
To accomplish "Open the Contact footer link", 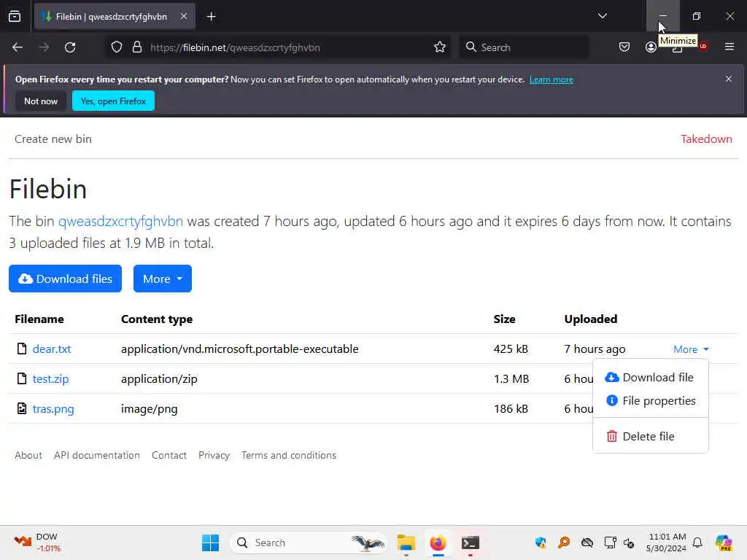I will tap(169, 455).
